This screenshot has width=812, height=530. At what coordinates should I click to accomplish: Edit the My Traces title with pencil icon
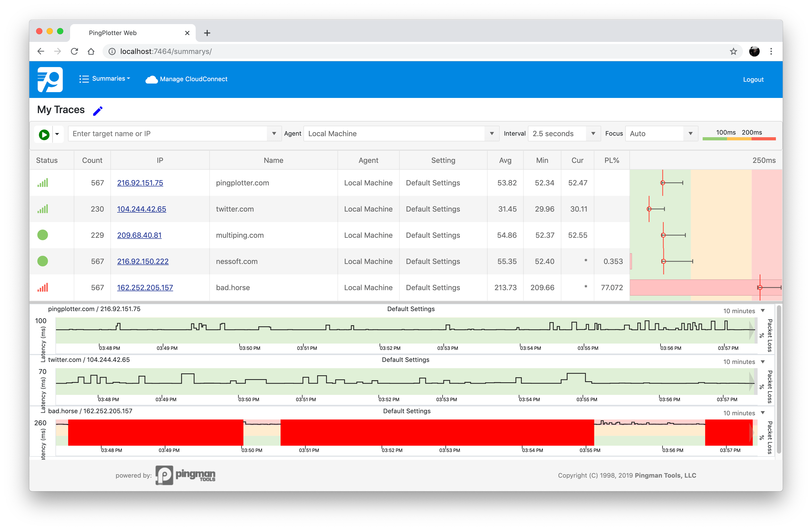pos(98,110)
